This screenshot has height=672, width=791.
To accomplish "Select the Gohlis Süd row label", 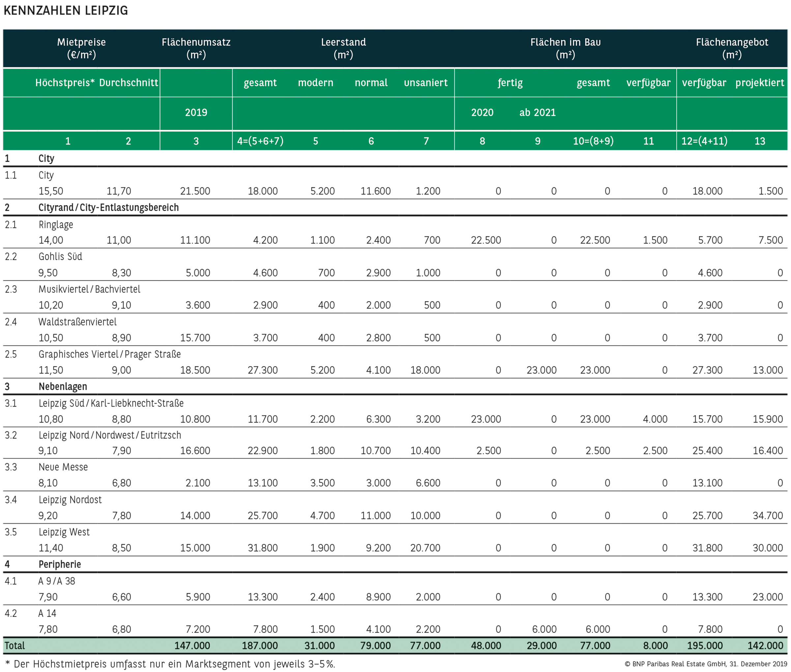I will pos(60,257).
